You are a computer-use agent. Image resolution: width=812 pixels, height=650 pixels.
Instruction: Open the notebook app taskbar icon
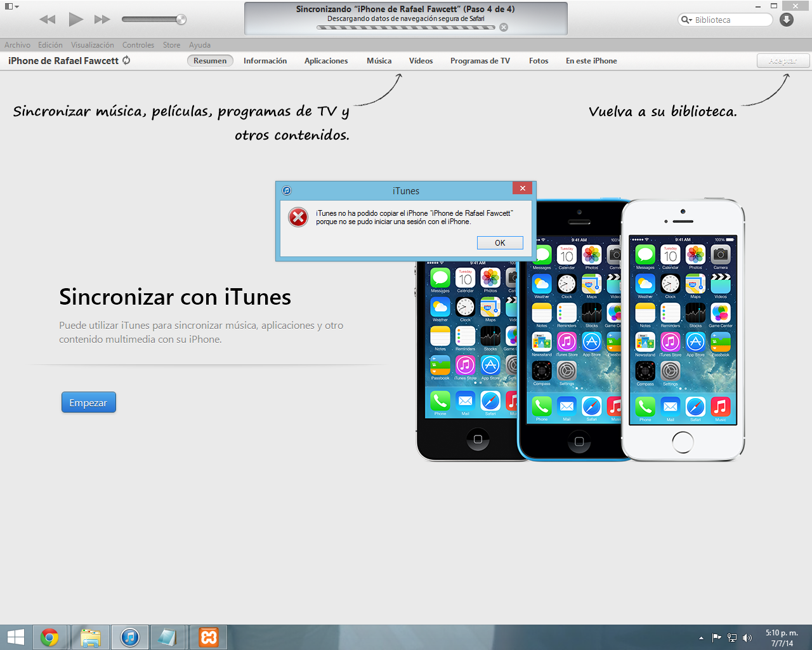[168, 637]
